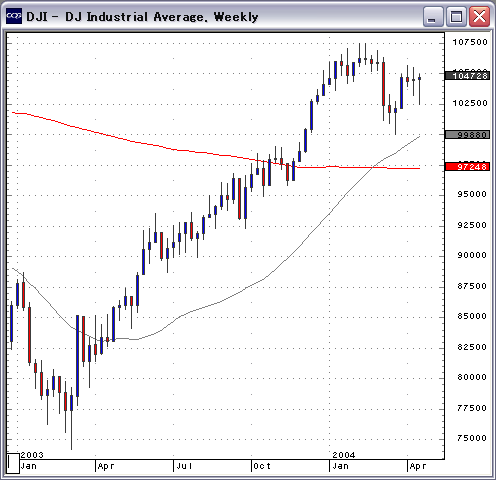
Task: Click the red moving average label 97248
Action: click(468, 167)
